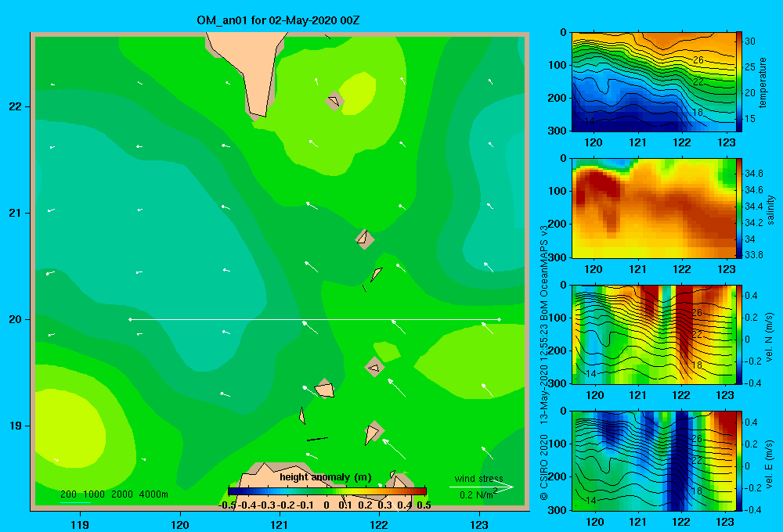Viewport: 783px width, 532px height.
Task: Click the 'height anomaly (m)' label
Action: pos(326,477)
